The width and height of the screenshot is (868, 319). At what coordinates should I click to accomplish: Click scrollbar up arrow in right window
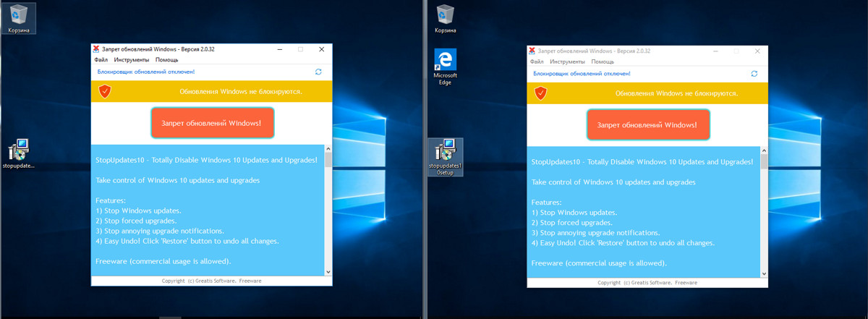pos(764,150)
